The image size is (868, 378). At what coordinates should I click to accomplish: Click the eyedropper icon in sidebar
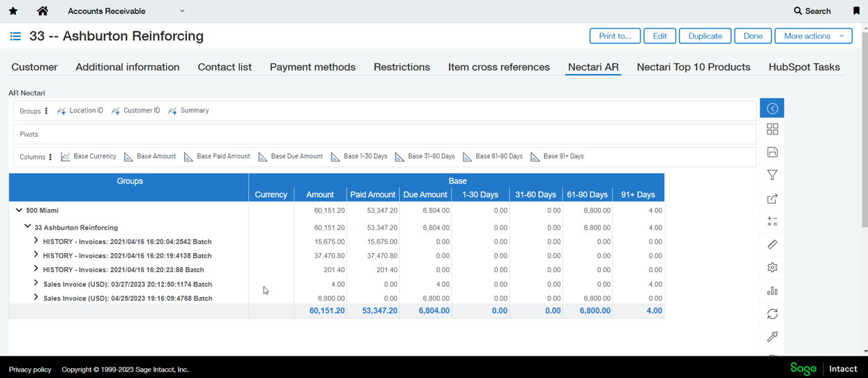pos(772,337)
